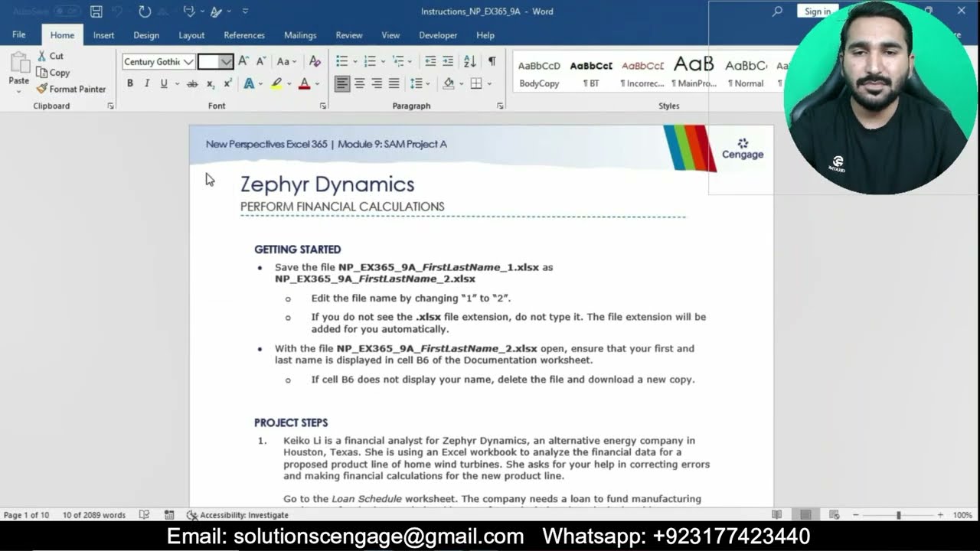Switch to the Mailings tab
The height and width of the screenshot is (551, 980).
(x=300, y=35)
